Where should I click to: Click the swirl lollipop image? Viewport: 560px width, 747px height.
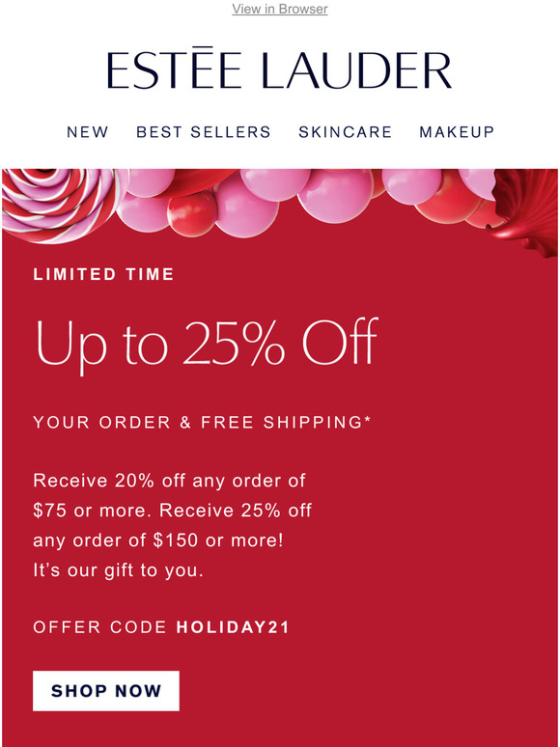tap(60, 204)
